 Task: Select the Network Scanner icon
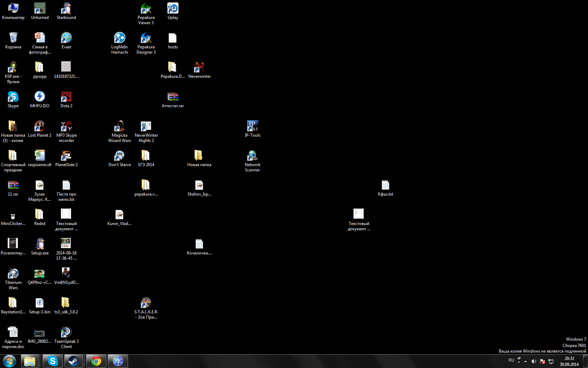(252, 156)
